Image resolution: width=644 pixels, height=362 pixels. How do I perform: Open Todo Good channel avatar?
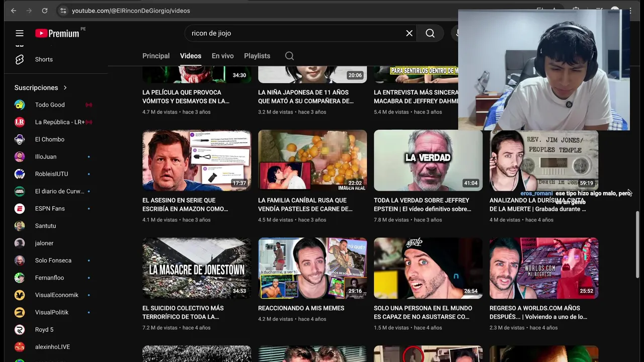20,105
